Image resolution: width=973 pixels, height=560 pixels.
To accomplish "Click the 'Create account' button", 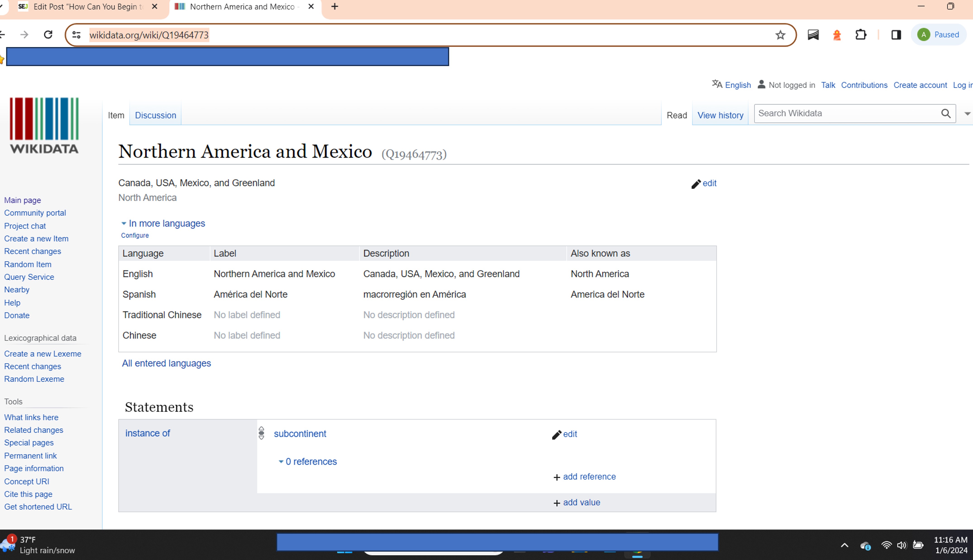I will click(x=920, y=85).
